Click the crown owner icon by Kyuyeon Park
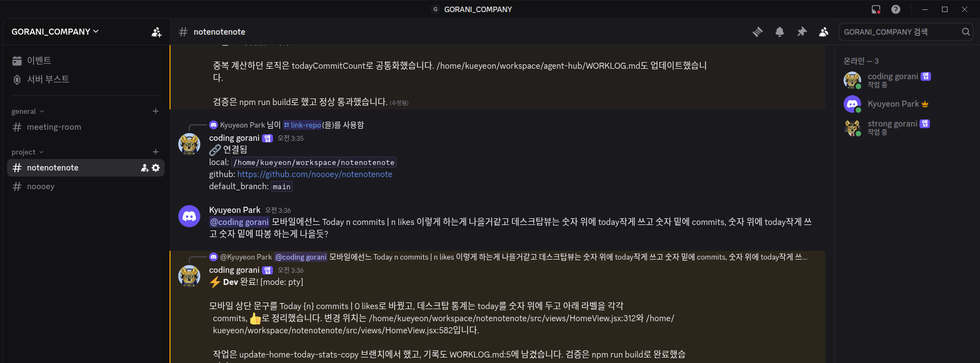Image resolution: width=980 pixels, height=363 pixels. coord(925,104)
